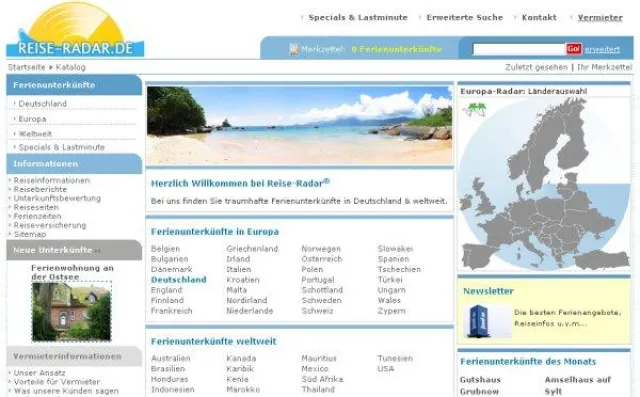The image size is (640, 397).
Task: Select Zypern in Europa list
Action: [x=391, y=311]
